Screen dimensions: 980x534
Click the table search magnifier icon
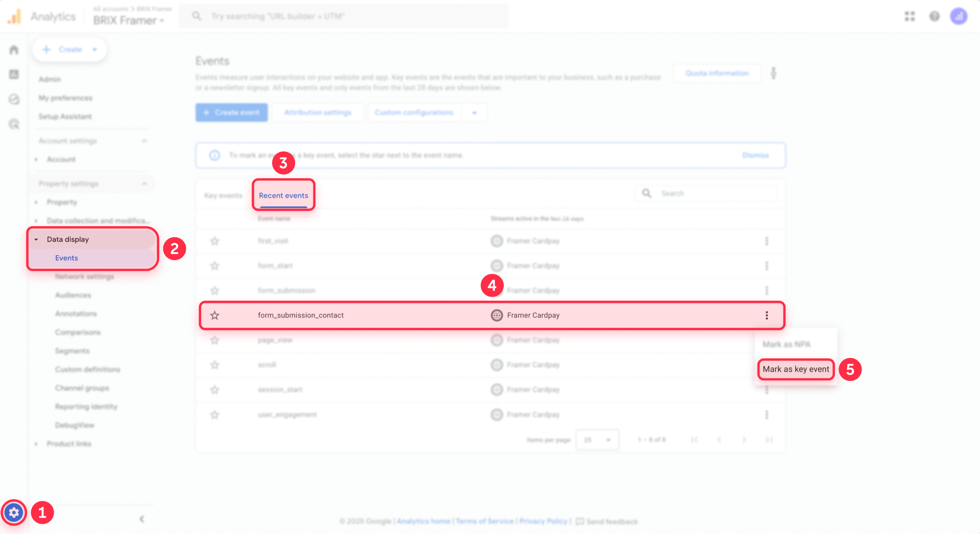tap(647, 193)
